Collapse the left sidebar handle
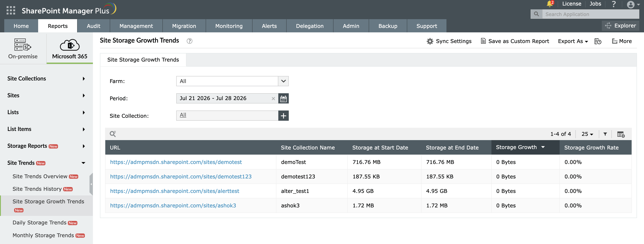Viewport: 644px width, 244px height. tap(91, 184)
